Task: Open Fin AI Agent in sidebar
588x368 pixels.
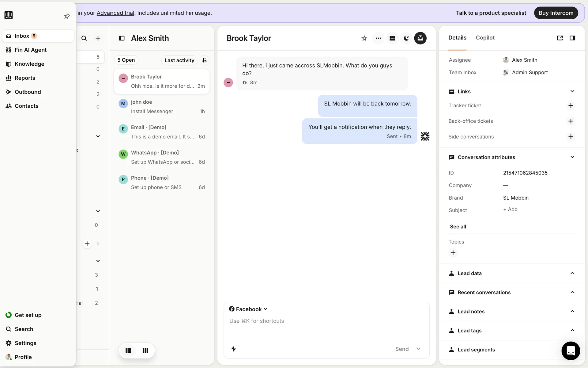Action: click(x=31, y=50)
